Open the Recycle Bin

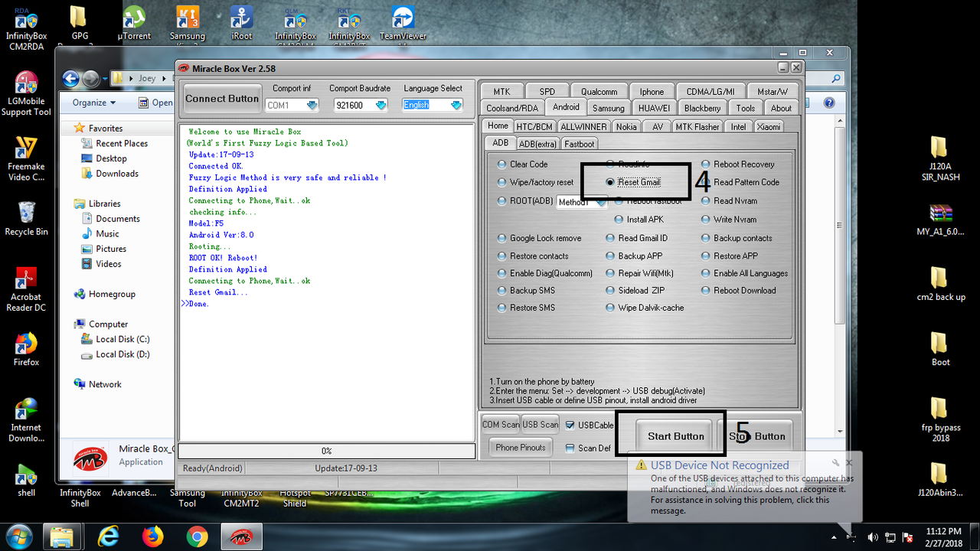click(x=26, y=219)
